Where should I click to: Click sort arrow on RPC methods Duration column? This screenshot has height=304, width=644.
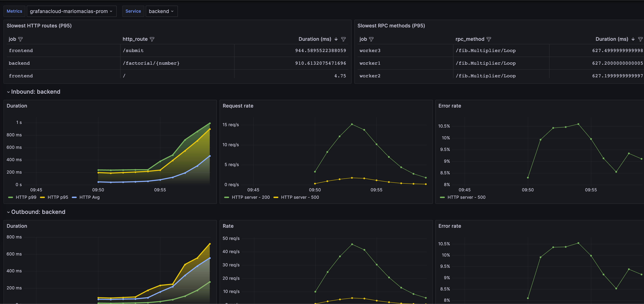[x=633, y=39]
